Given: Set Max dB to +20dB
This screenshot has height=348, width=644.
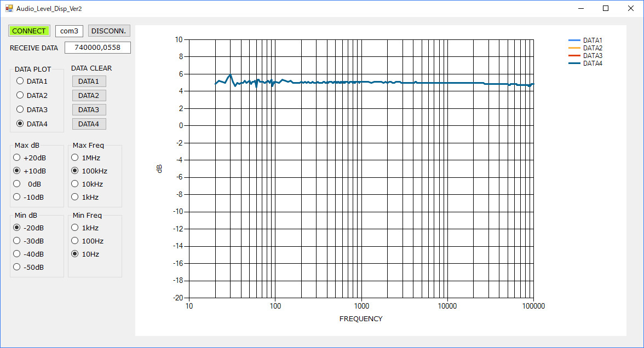Looking at the screenshot, I should coord(17,158).
